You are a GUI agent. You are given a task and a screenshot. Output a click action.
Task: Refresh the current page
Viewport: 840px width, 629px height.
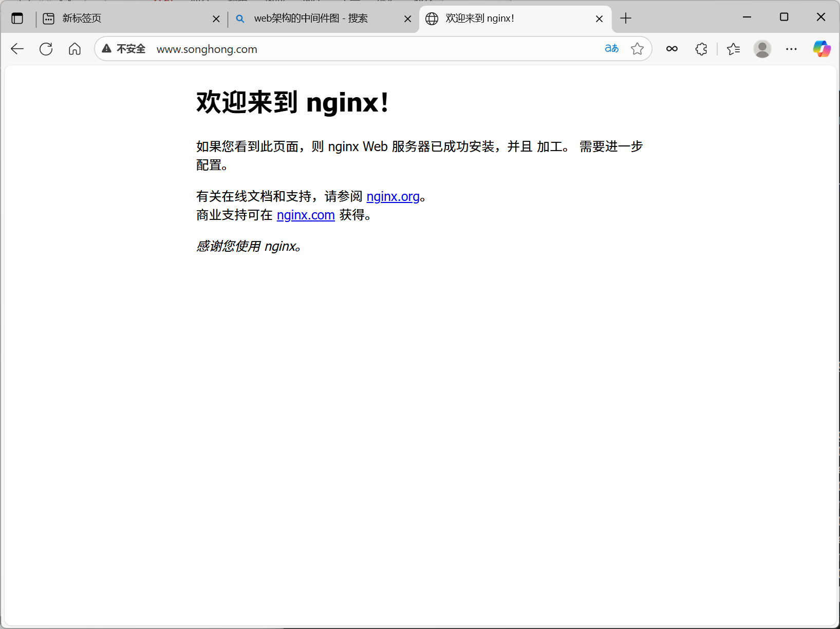coord(46,49)
